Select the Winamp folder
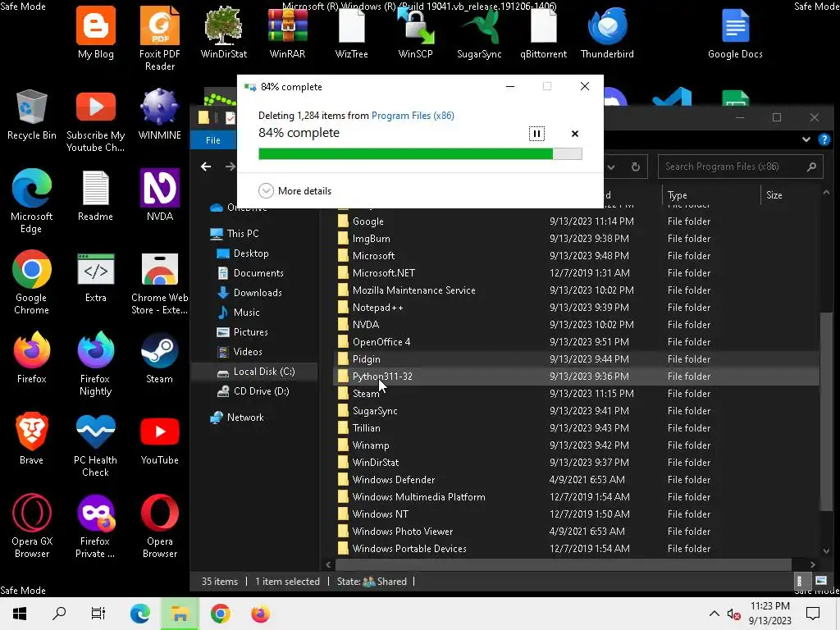 pos(371,445)
